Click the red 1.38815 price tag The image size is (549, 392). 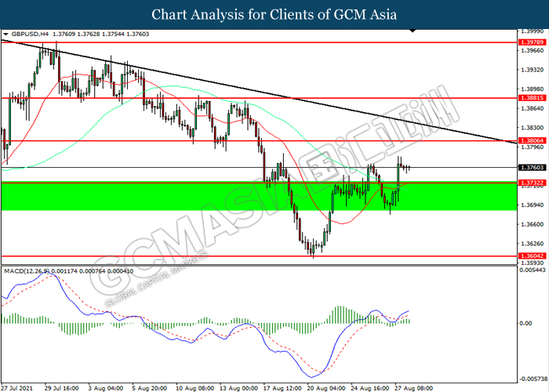pyautogui.click(x=529, y=98)
